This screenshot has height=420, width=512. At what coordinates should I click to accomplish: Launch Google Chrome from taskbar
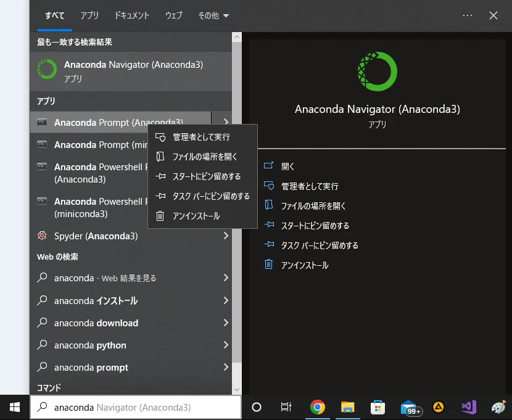[x=318, y=407]
